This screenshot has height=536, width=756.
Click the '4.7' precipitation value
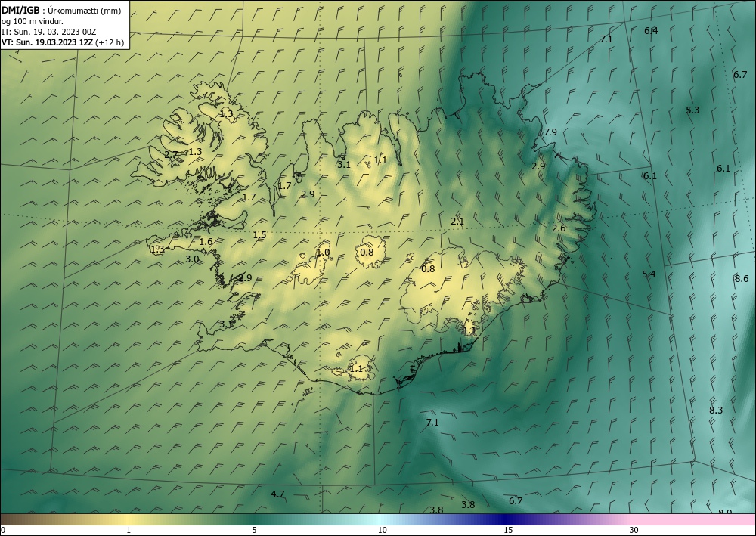pos(277,494)
